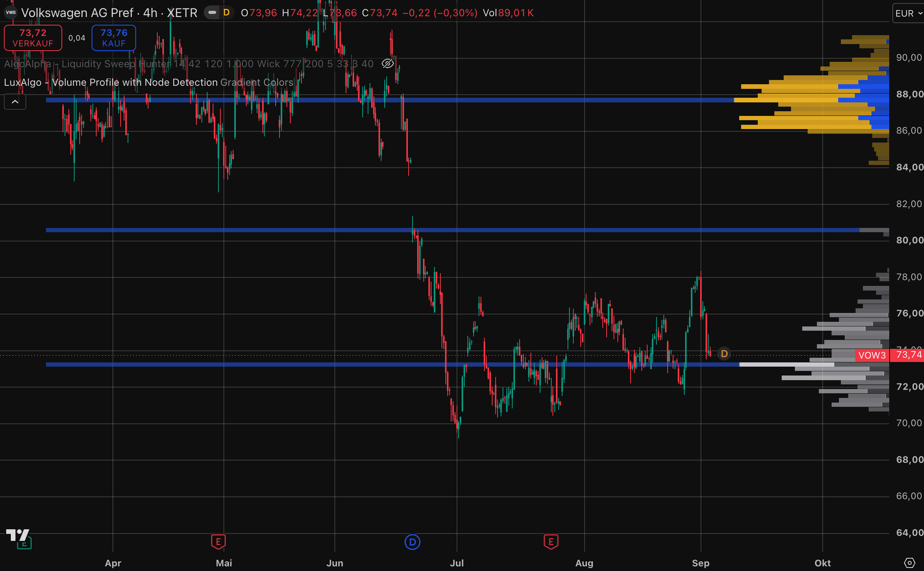This screenshot has height=571, width=924.
Task: Click the 73,76 KAUF buy button
Action: coord(114,38)
